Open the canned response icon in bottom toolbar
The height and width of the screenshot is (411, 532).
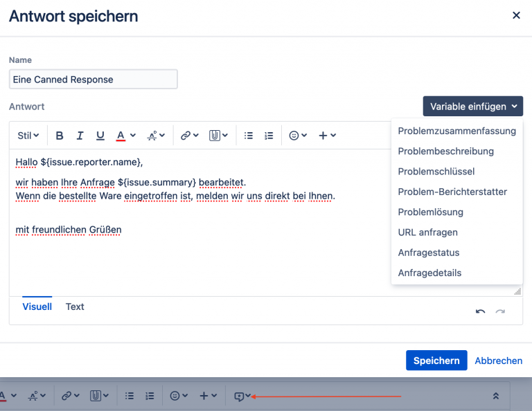point(240,396)
